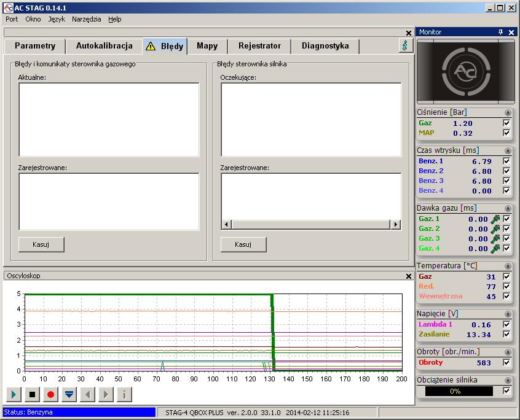
Task: Open the Język menu
Action: (x=57, y=19)
